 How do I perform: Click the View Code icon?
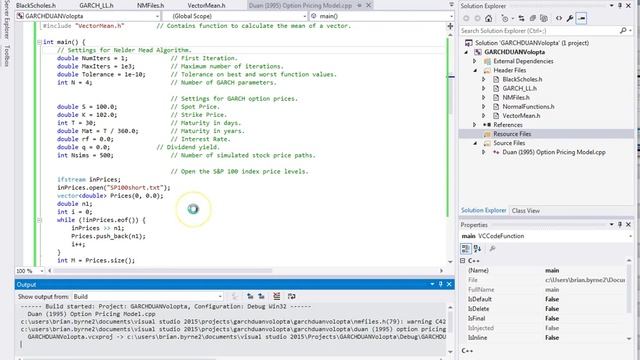(559, 18)
